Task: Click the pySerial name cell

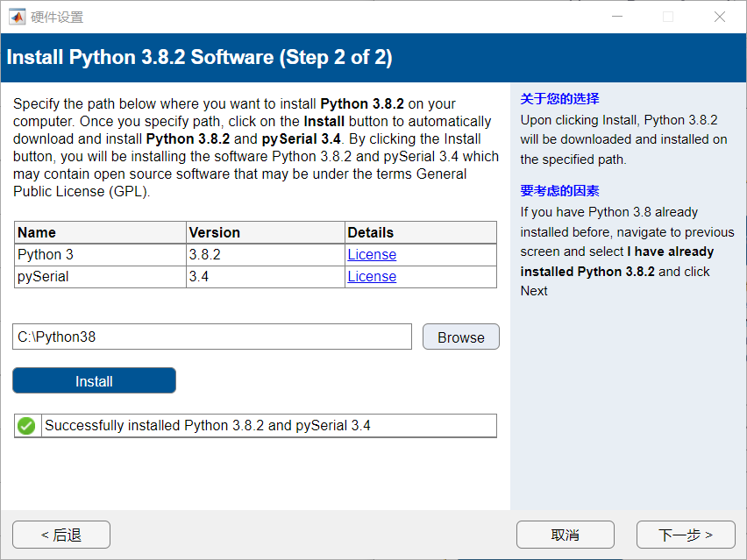Action: coord(43,277)
